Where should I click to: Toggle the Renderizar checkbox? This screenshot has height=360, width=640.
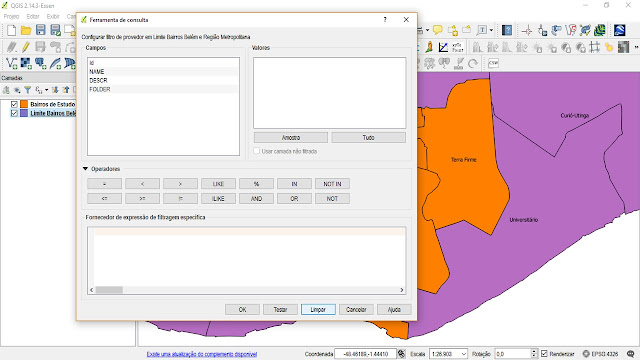[x=544, y=353]
